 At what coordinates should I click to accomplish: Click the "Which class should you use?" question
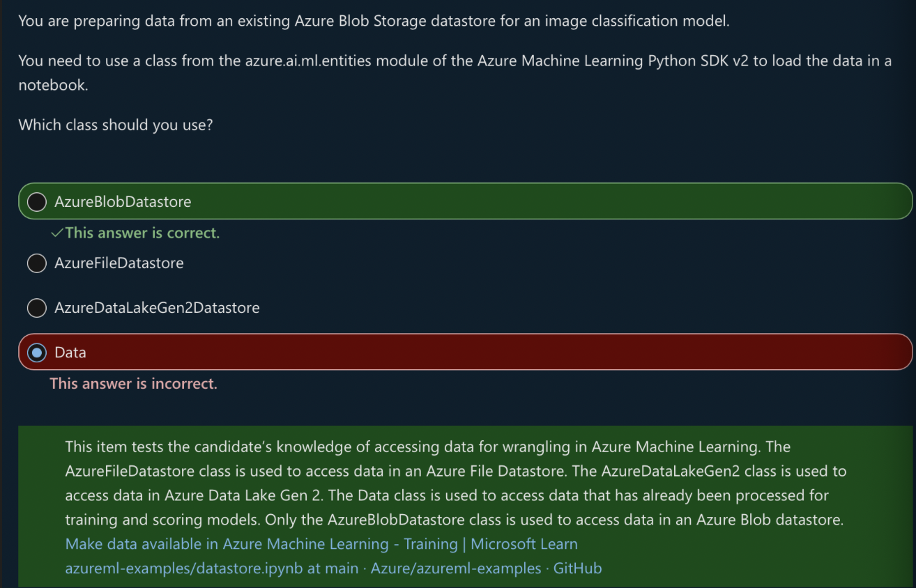(x=116, y=125)
